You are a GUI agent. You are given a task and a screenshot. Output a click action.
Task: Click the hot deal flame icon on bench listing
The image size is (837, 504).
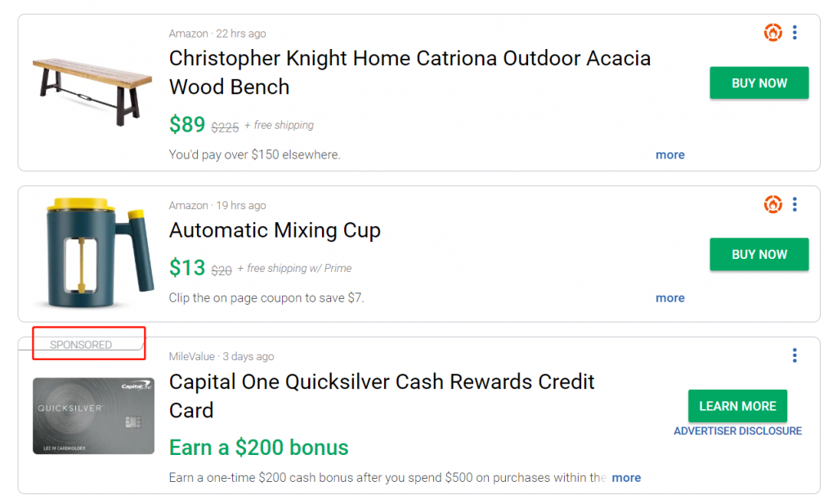772,33
